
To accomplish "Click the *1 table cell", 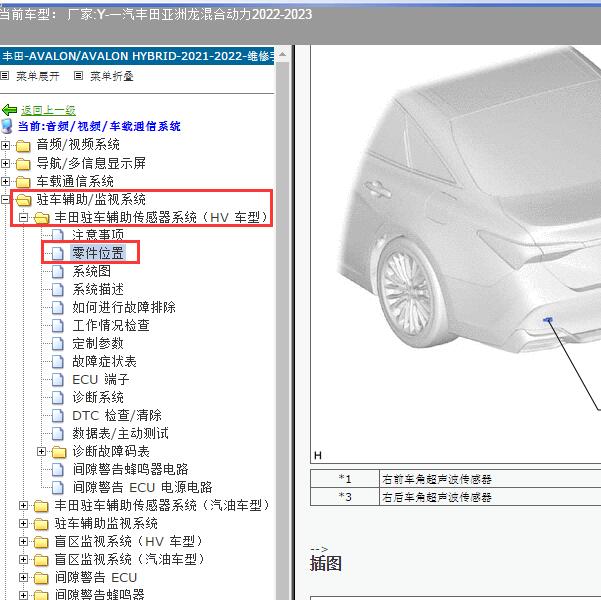I will pos(345,479).
